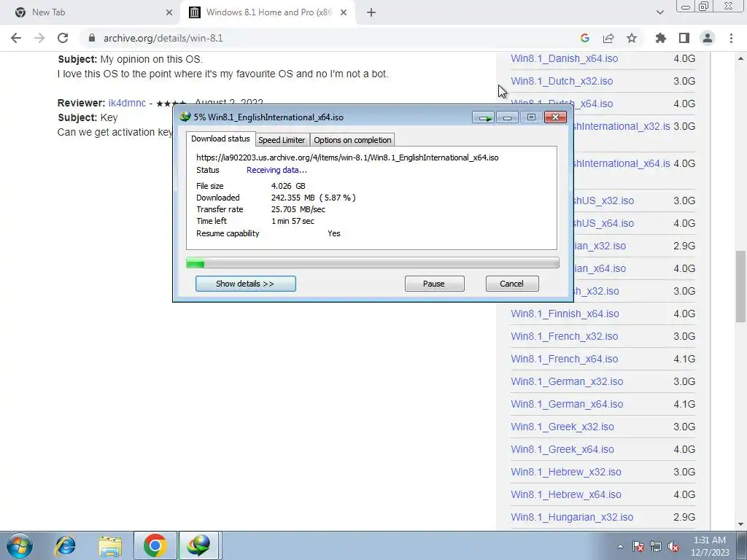Click the Receiving data status text
This screenshot has width=747, height=560.
276,170
